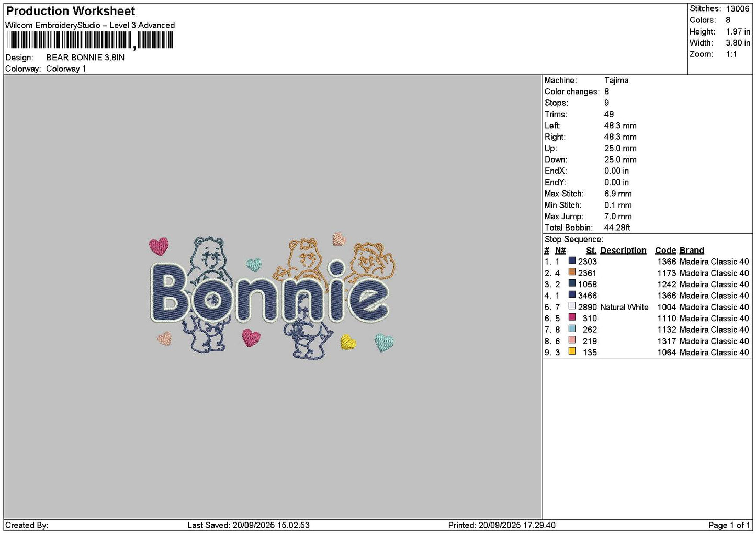
Task: Click the Page 1 of 1 indicator
Action: point(729,525)
